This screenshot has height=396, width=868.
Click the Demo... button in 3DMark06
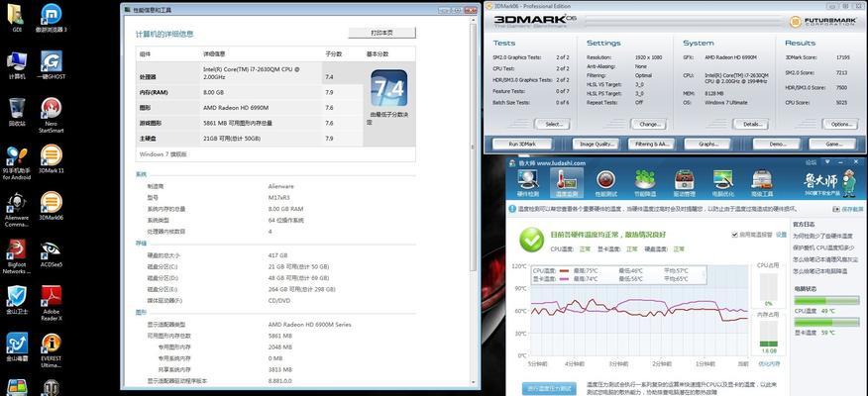[x=776, y=144]
